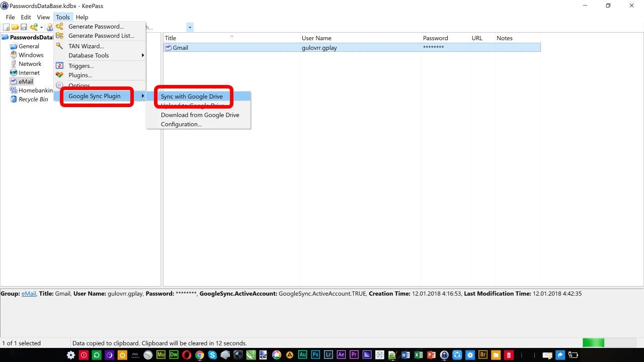Choose Generate Password List... entry
This screenshot has height=362, width=644.
100,36
